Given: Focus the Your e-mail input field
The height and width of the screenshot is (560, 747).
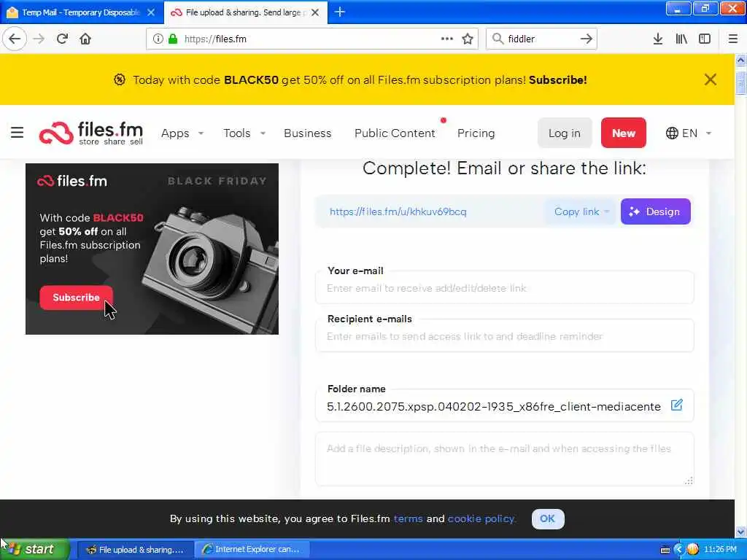Looking at the screenshot, I should (504, 288).
